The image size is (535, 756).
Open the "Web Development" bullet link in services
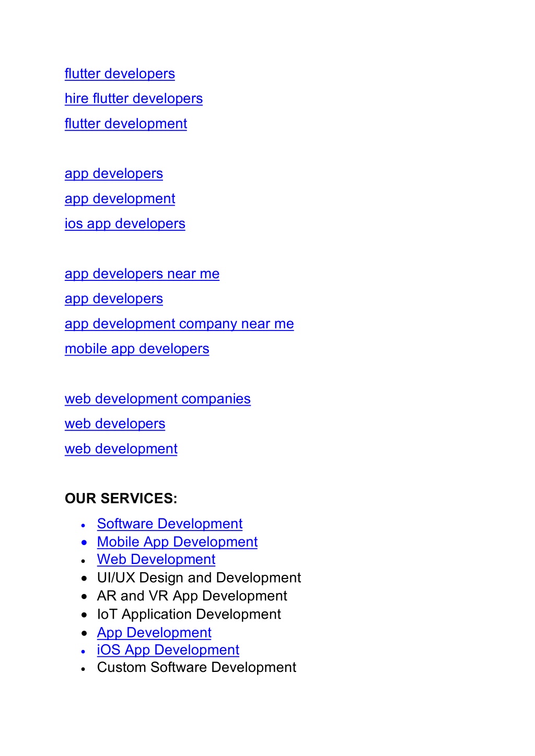click(x=156, y=560)
